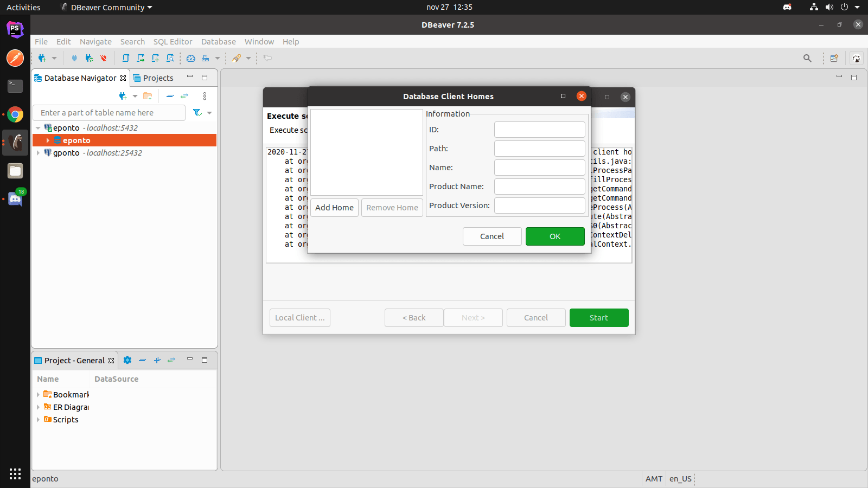Toggle Link with Editor in Project panel
The image size is (868, 488).
pyautogui.click(x=171, y=360)
